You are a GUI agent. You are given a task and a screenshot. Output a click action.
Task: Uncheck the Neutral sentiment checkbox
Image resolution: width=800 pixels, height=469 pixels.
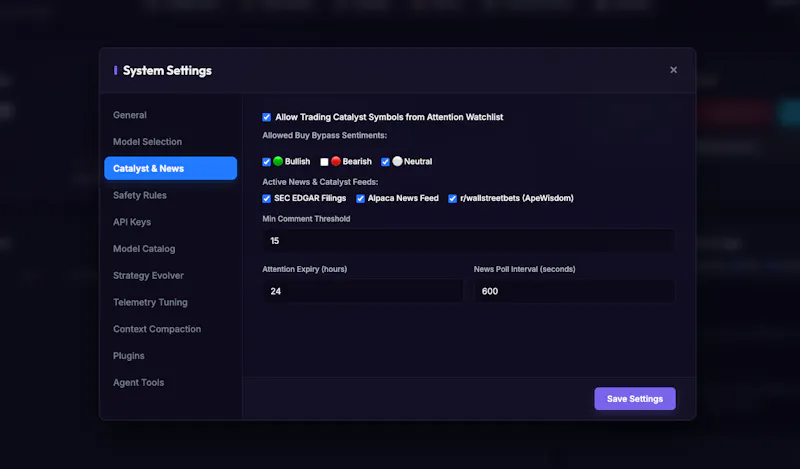[385, 162]
